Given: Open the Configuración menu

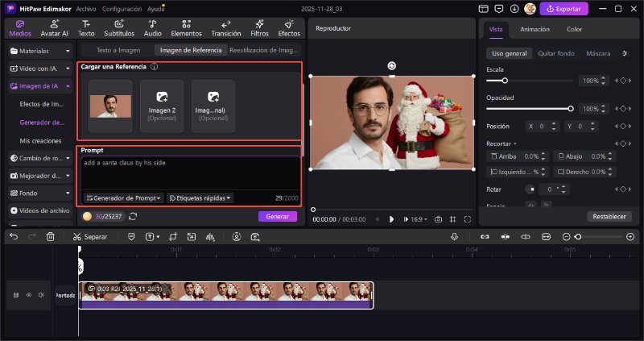Looking at the screenshot, I should 122,9.
